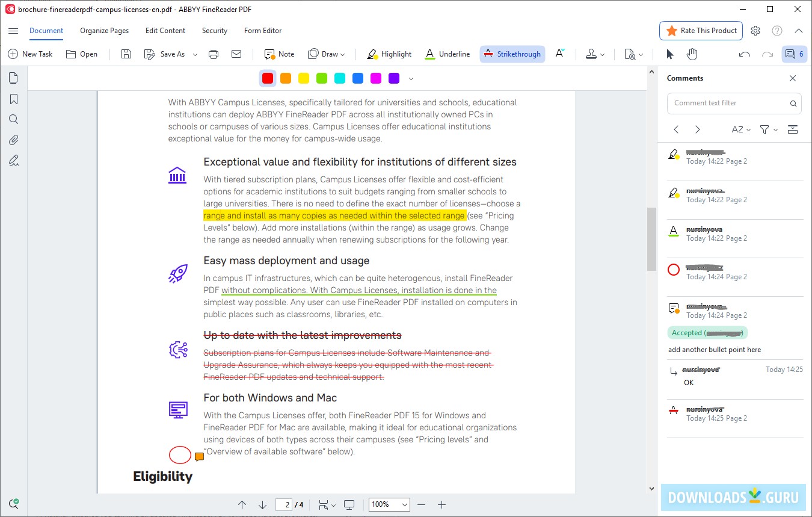Click the Save As button
This screenshot has height=517, width=812.
click(x=165, y=54)
